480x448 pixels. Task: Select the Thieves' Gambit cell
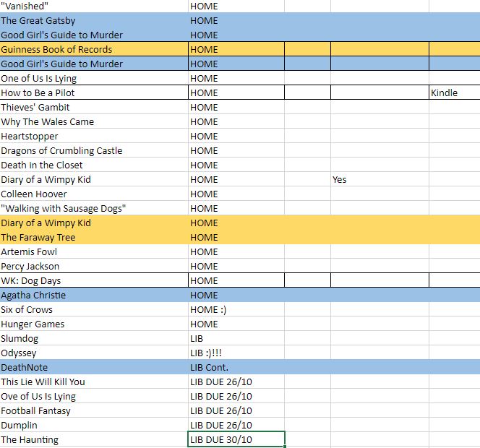(94, 107)
